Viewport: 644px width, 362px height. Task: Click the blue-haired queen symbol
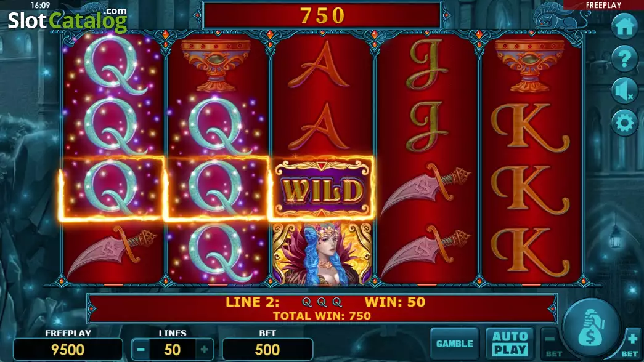[322, 253]
